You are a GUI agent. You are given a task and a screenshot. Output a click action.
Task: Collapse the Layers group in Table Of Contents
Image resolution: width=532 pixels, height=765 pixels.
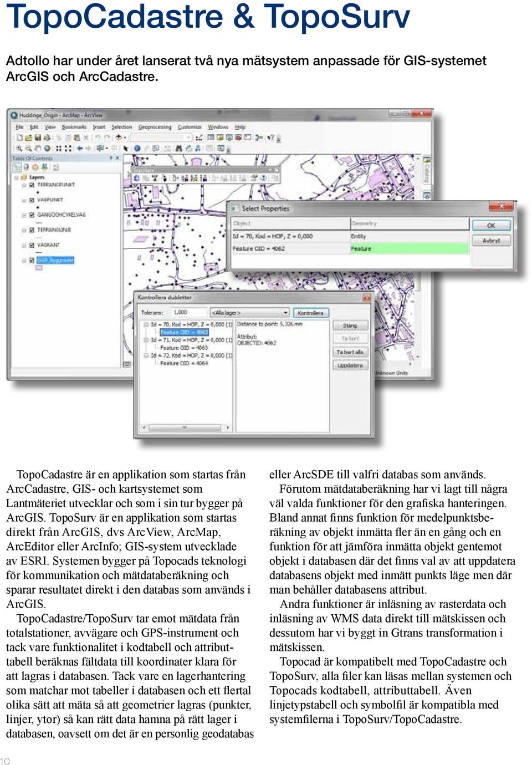point(17,177)
